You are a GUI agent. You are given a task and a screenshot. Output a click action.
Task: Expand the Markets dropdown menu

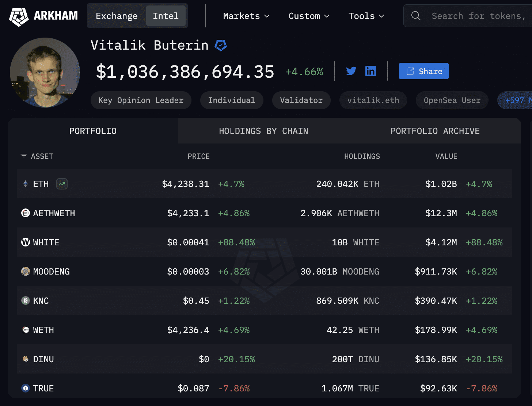click(x=246, y=16)
